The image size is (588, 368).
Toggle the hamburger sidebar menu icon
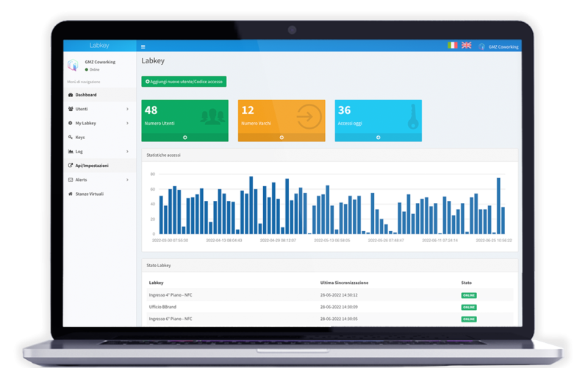pos(143,46)
